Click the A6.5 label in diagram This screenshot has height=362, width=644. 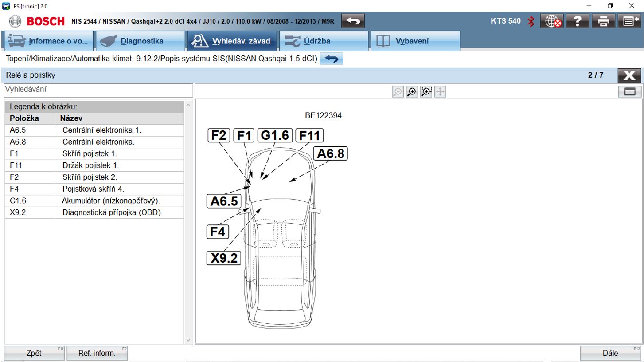(224, 201)
